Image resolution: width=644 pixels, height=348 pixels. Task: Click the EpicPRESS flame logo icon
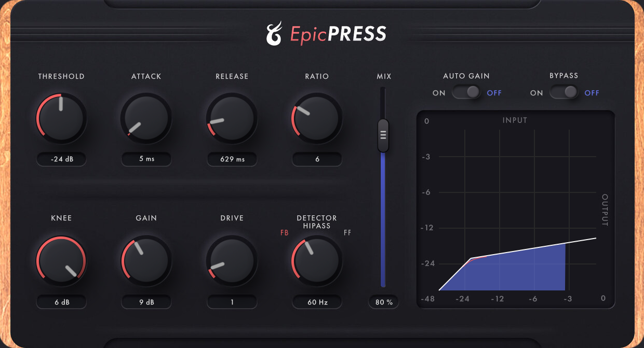coord(274,34)
